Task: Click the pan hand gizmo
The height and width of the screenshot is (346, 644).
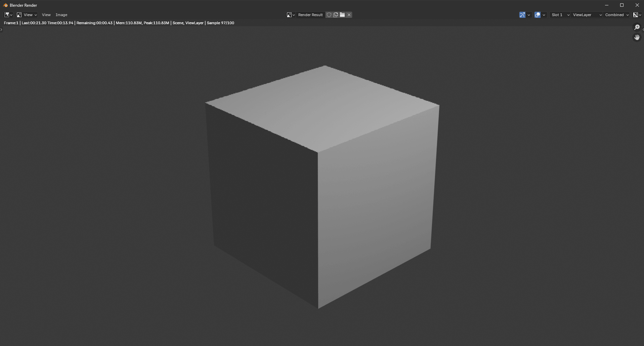Action: coord(637,37)
